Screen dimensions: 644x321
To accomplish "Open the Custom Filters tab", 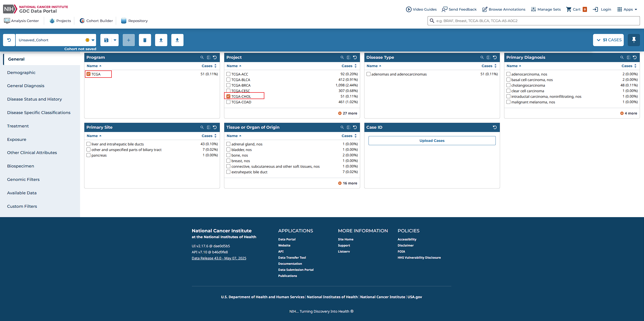I will [22, 206].
